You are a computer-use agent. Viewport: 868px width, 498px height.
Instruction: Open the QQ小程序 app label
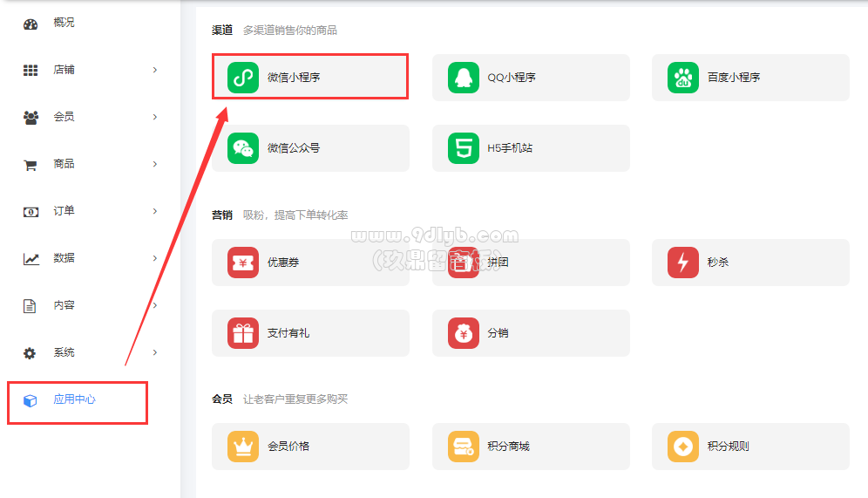pos(511,78)
